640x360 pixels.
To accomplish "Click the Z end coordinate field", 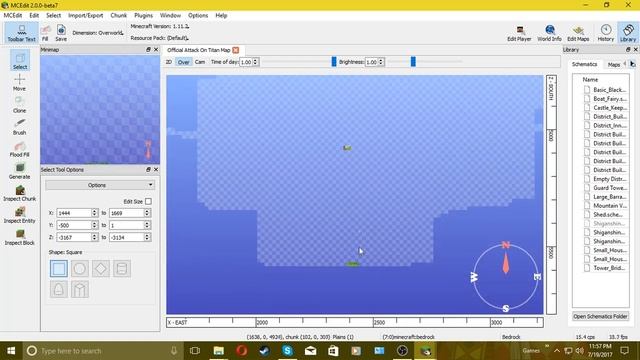I will [x=126, y=237].
